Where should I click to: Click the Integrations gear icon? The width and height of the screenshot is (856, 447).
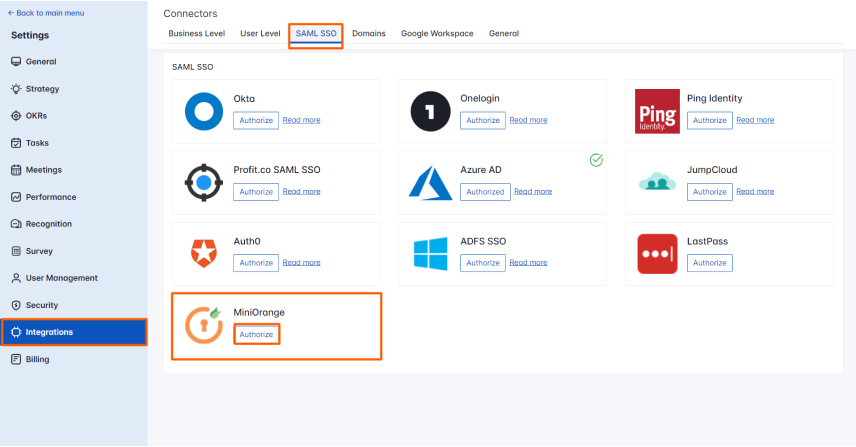[x=16, y=332]
